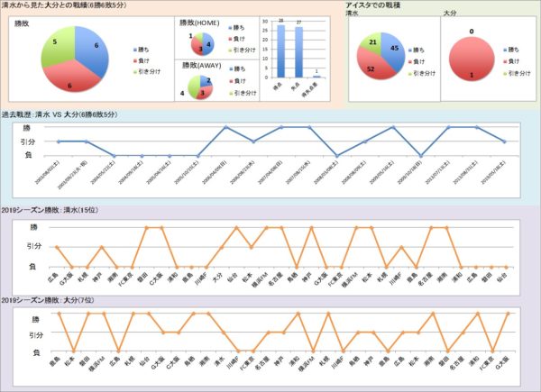Click the first orange point in the 清水 season chart

click(x=58, y=248)
